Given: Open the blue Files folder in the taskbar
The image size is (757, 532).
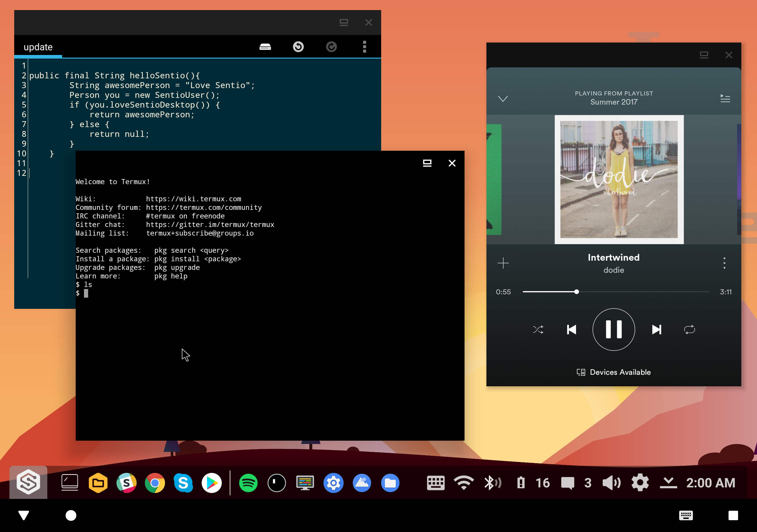Looking at the screenshot, I should click(390, 483).
